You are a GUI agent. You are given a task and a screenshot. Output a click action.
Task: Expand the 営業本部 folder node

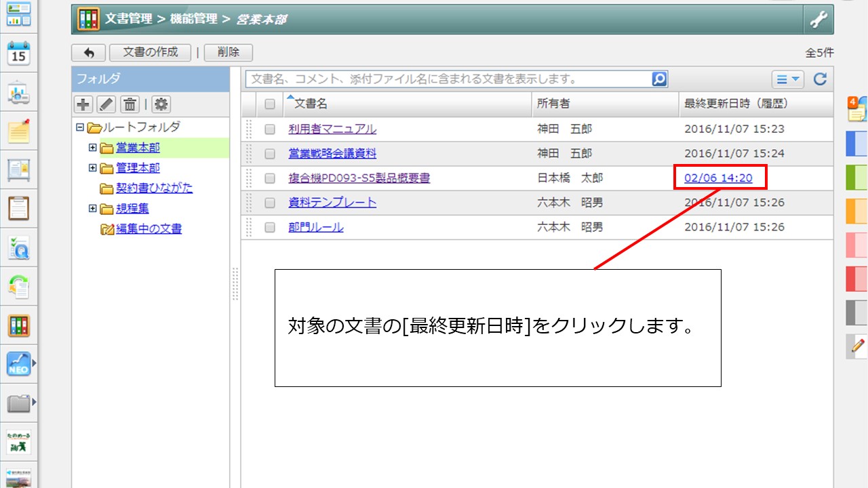[93, 147]
